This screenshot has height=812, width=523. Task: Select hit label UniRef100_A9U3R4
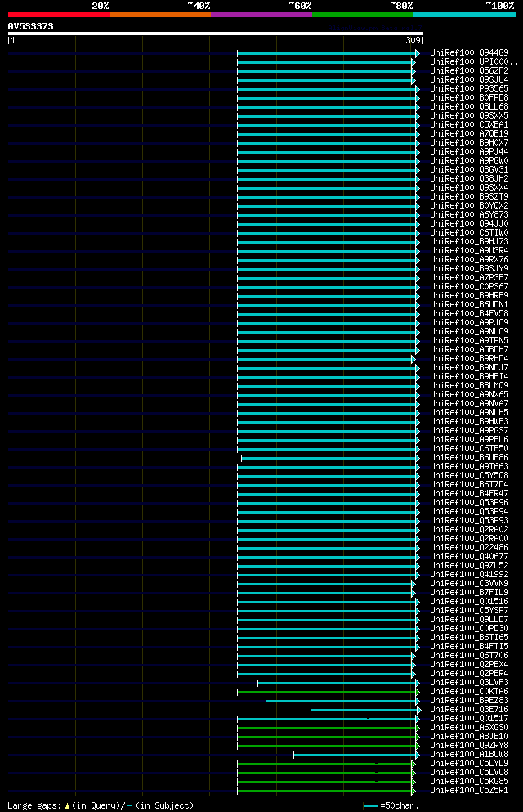(469, 251)
